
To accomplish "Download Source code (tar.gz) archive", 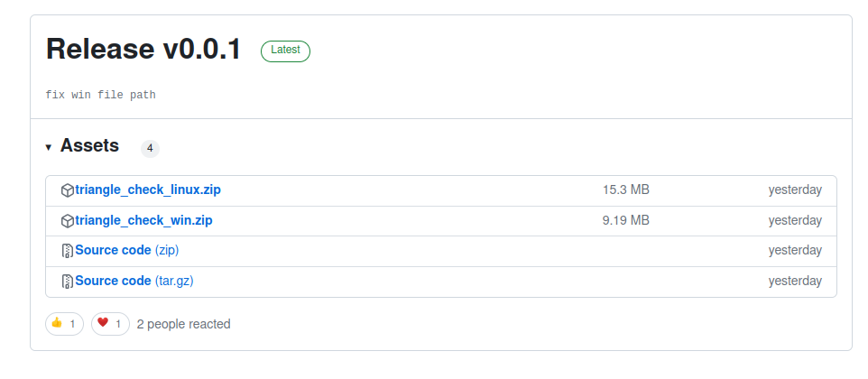I will pos(134,281).
